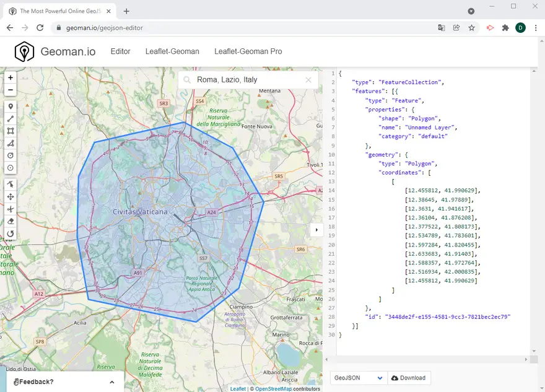The width and height of the screenshot is (545, 392).
Task: Bookmark this page with the star
Action: coord(471,28)
